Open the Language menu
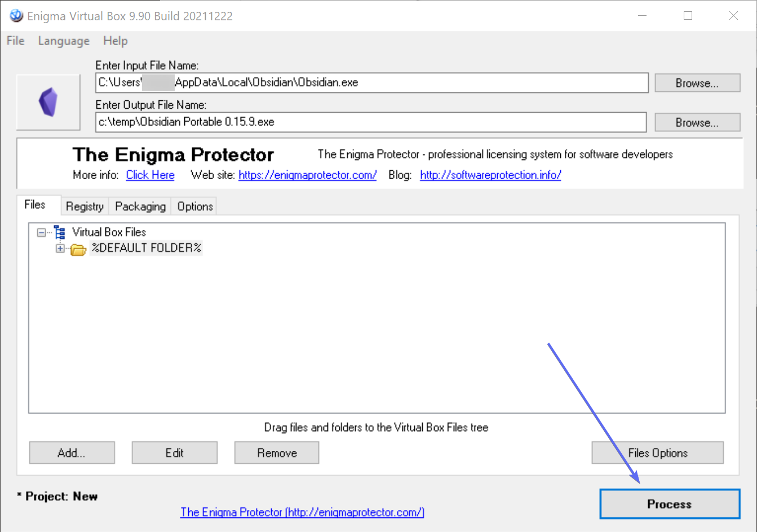The width and height of the screenshot is (757, 532). 64,41
